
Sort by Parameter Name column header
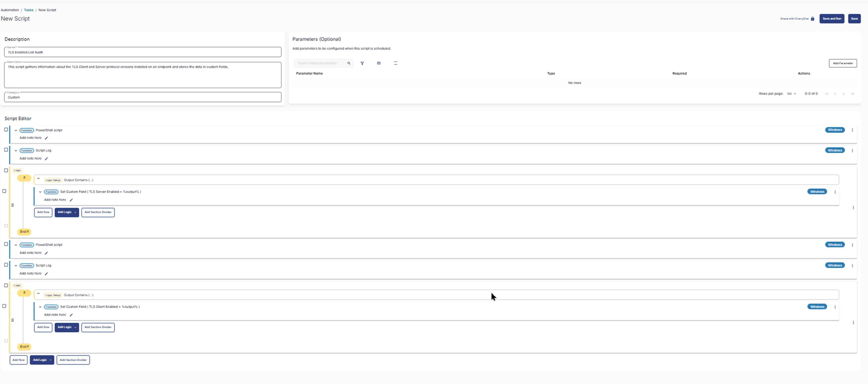pos(309,74)
